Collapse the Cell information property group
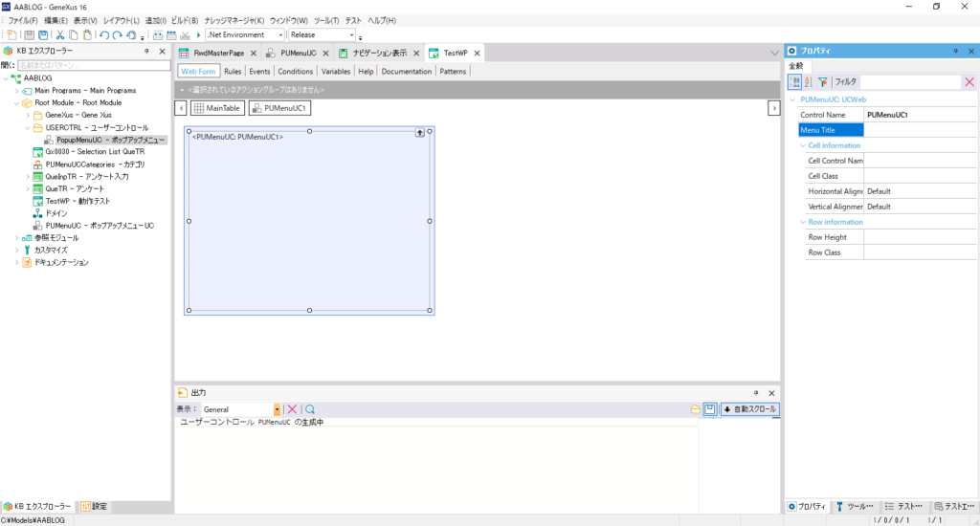The width and height of the screenshot is (980, 526). tap(803, 145)
